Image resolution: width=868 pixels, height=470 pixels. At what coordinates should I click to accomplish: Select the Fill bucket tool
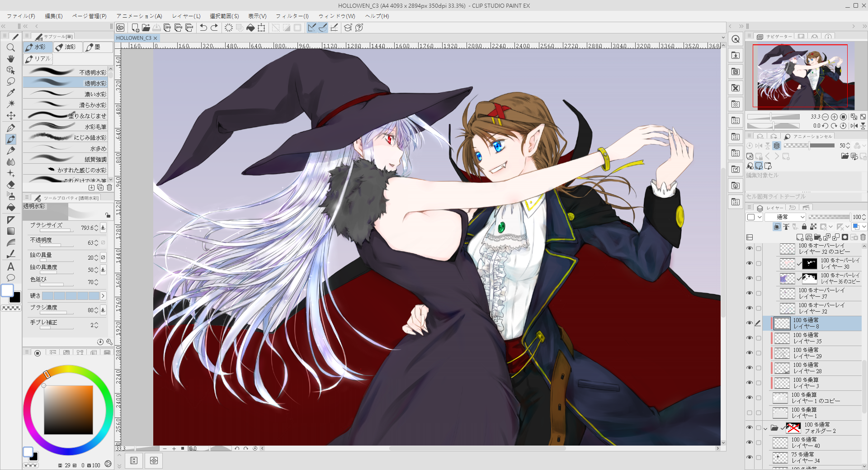coord(11,207)
